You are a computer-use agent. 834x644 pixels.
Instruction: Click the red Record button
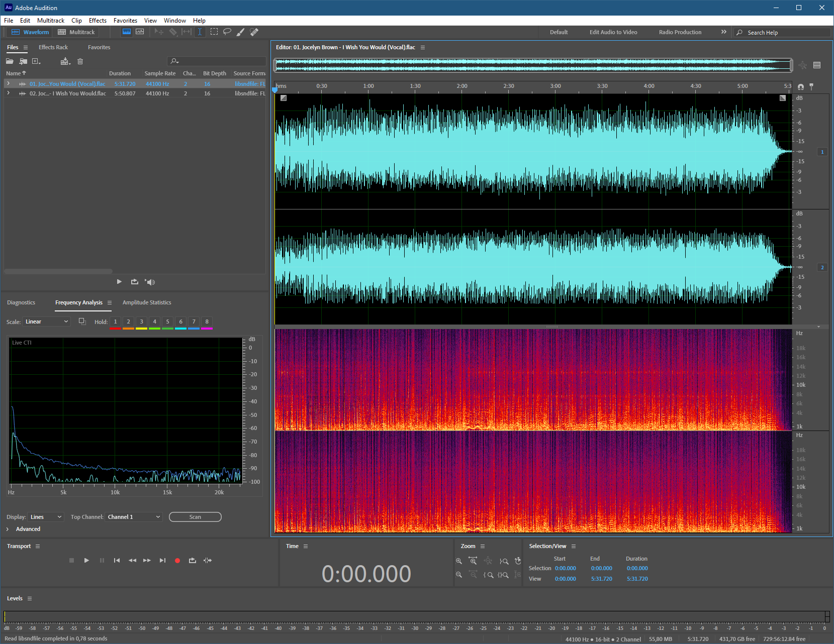click(x=177, y=561)
